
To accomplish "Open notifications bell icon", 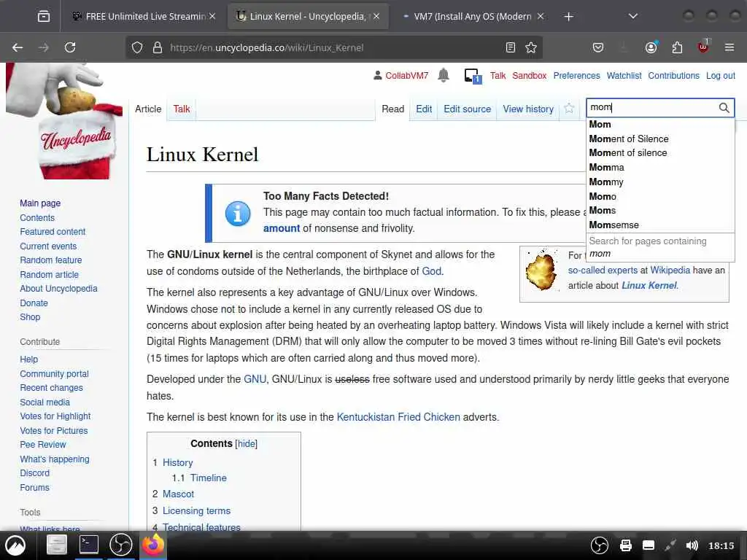I will [x=444, y=75].
